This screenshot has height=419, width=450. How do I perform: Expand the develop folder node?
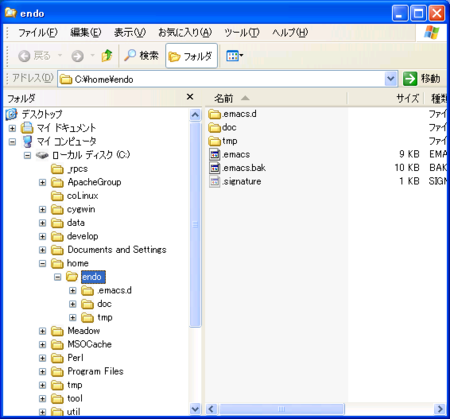click(x=42, y=236)
